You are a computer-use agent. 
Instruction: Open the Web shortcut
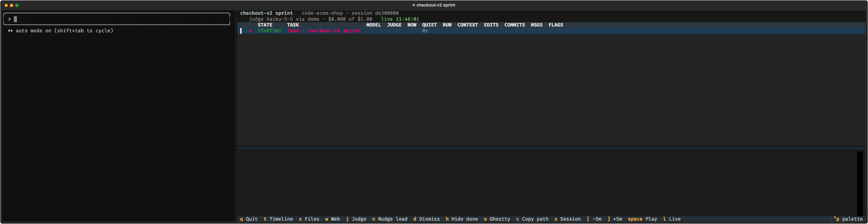pyautogui.click(x=332, y=219)
